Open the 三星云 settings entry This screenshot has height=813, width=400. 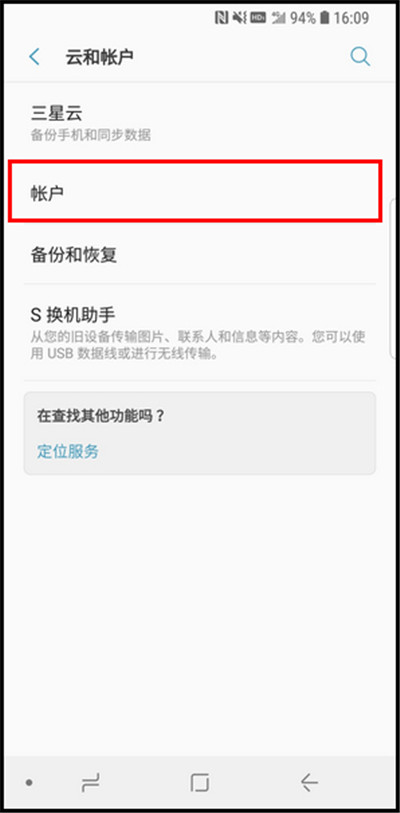[200, 122]
